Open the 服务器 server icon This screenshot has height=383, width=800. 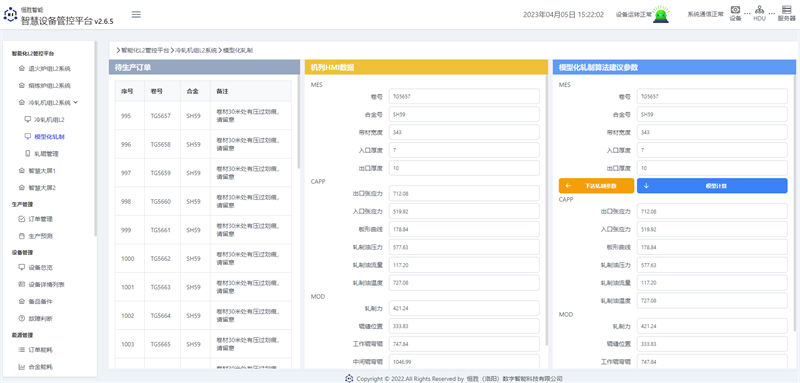pyautogui.click(x=786, y=13)
